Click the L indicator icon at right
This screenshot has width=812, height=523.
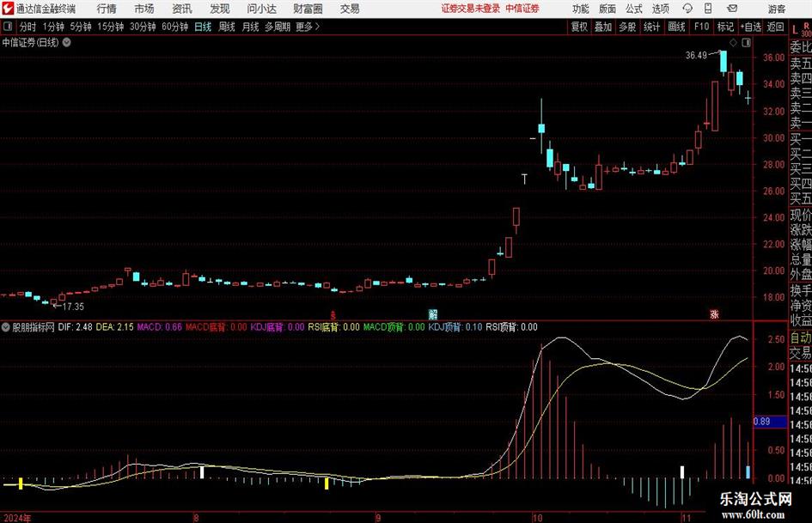coord(795,30)
